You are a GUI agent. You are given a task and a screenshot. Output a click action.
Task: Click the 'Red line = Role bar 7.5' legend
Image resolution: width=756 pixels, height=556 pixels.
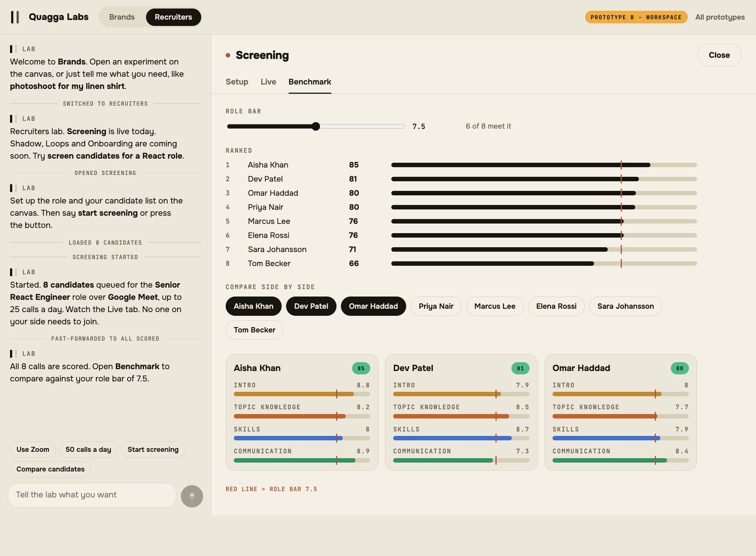pos(271,489)
